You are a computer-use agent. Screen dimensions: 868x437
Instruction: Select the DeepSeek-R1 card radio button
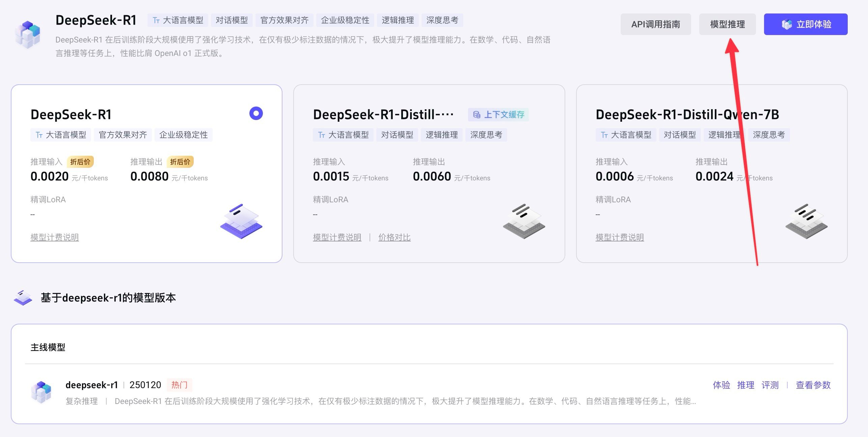click(256, 114)
